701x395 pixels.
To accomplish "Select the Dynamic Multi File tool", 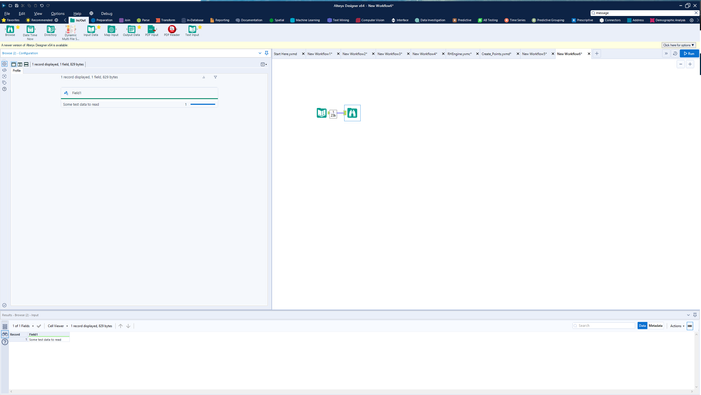I will click(70, 32).
